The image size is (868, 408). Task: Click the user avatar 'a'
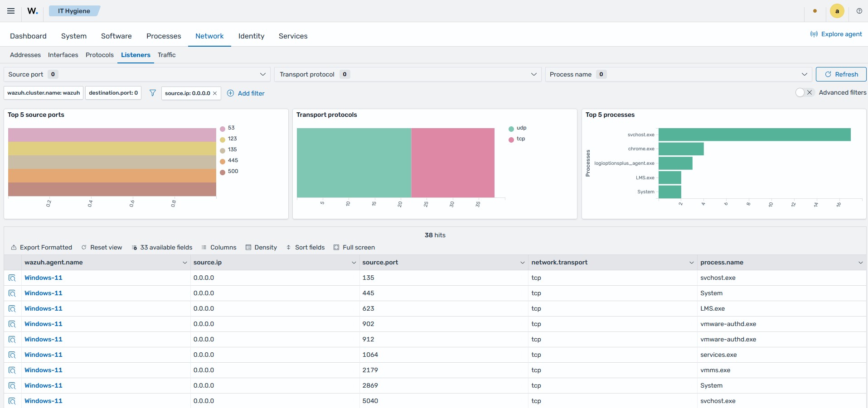[837, 11]
